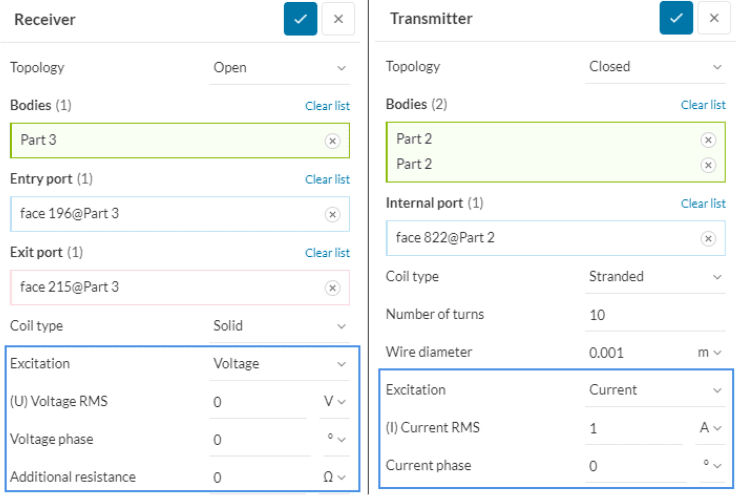Open the Wire diameter unit selector (m)
Screen dimensions: 736x499
coord(709,353)
